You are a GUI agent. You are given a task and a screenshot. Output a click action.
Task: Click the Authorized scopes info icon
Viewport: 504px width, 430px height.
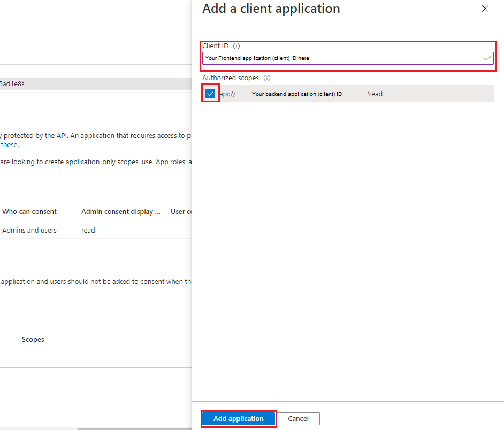point(267,78)
